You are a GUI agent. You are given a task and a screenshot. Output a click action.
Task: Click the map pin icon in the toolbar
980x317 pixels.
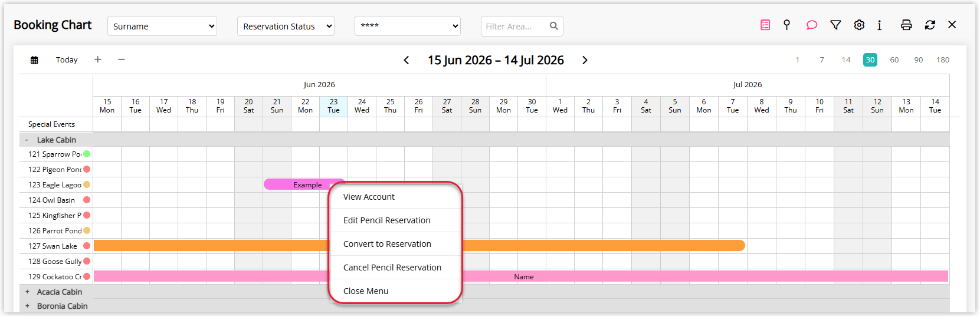[786, 25]
